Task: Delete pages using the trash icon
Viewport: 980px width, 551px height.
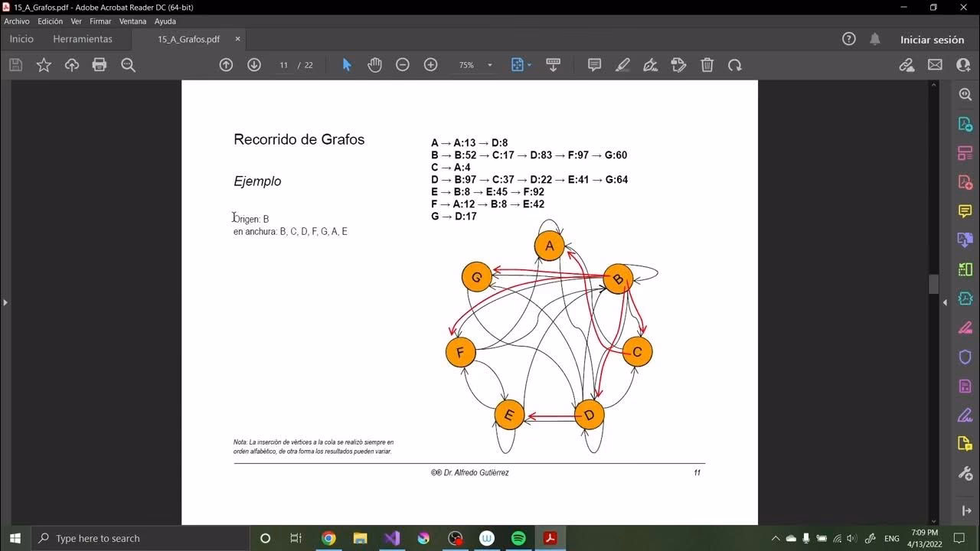Action: [707, 65]
